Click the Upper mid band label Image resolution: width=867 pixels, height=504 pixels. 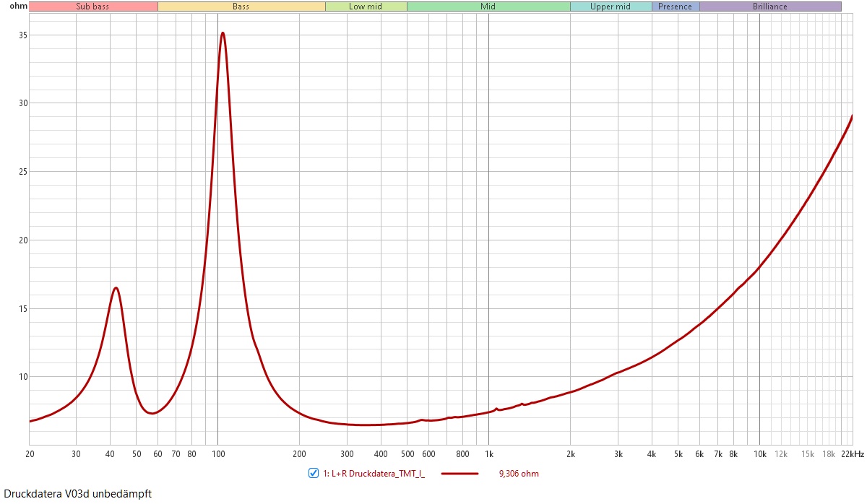tap(611, 6)
